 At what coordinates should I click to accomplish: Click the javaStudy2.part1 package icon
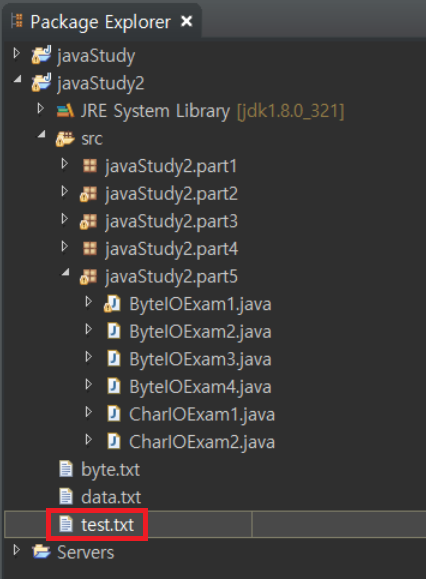point(90,166)
